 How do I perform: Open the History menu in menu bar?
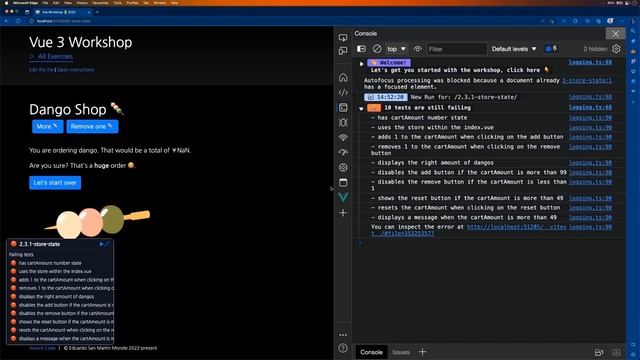pos(82,3)
